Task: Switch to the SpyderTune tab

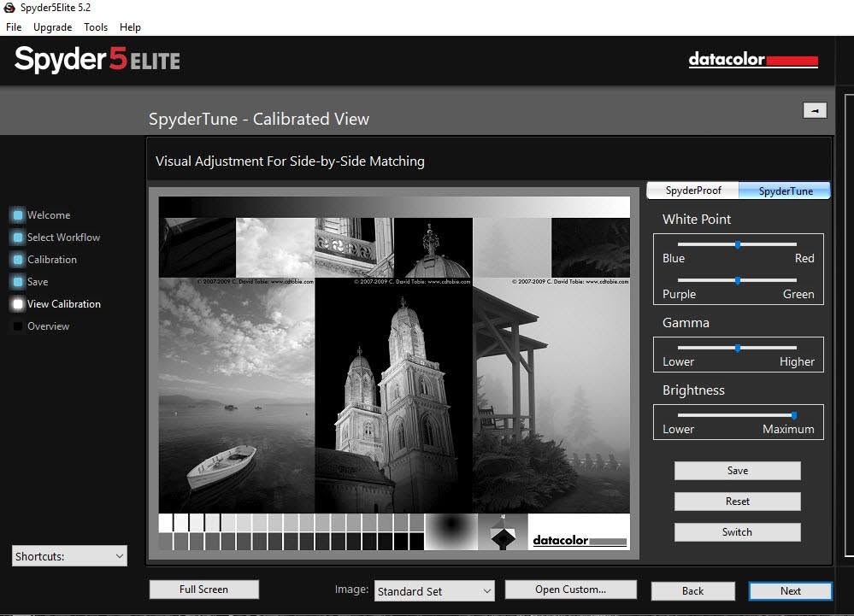Action: 785,191
